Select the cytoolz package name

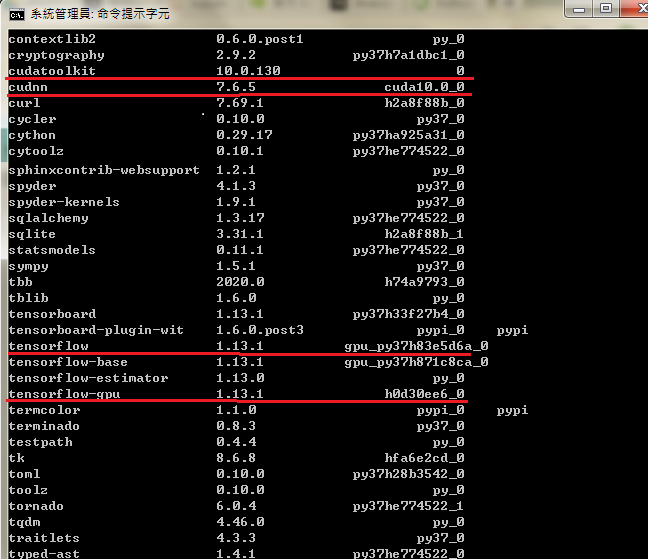(36, 152)
